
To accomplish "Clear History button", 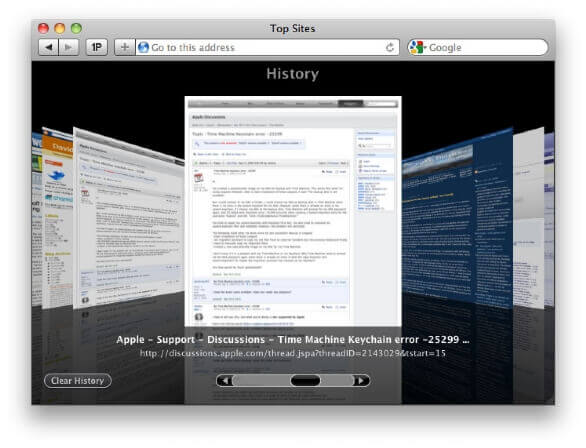I will (78, 381).
